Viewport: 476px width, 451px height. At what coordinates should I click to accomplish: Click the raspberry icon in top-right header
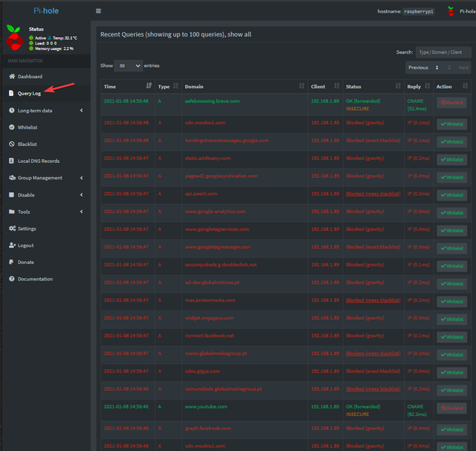(451, 12)
